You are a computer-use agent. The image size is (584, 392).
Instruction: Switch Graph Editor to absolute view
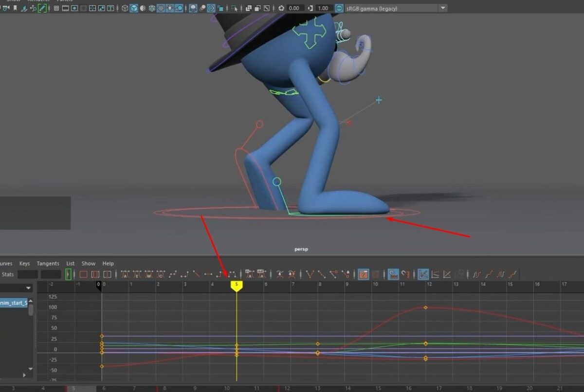tap(421, 275)
